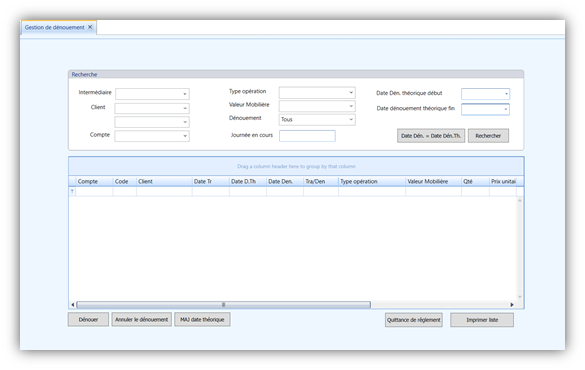Open the Client dropdown beside its label
585x370 pixels.
click(152, 108)
